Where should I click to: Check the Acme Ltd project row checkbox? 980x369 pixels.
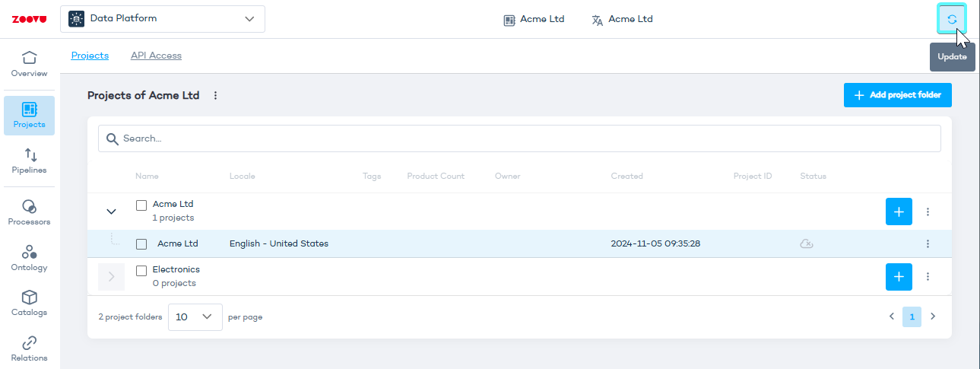tap(141, 244)
